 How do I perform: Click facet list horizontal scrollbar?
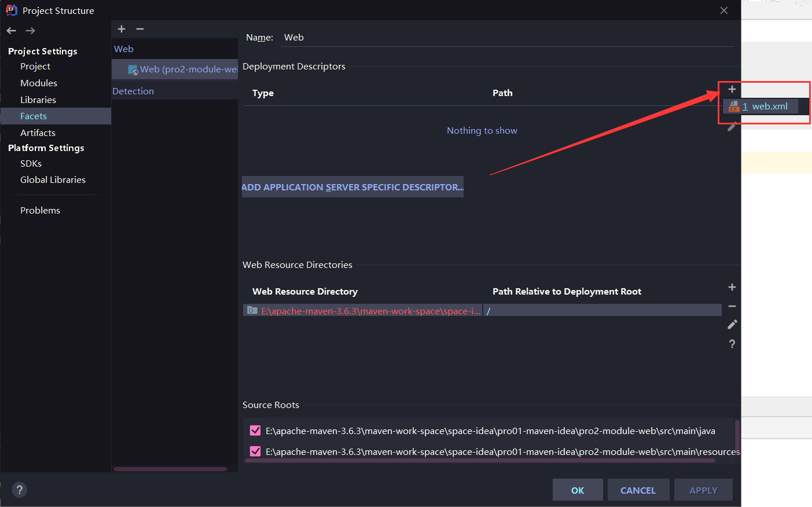tap(171, 469)
